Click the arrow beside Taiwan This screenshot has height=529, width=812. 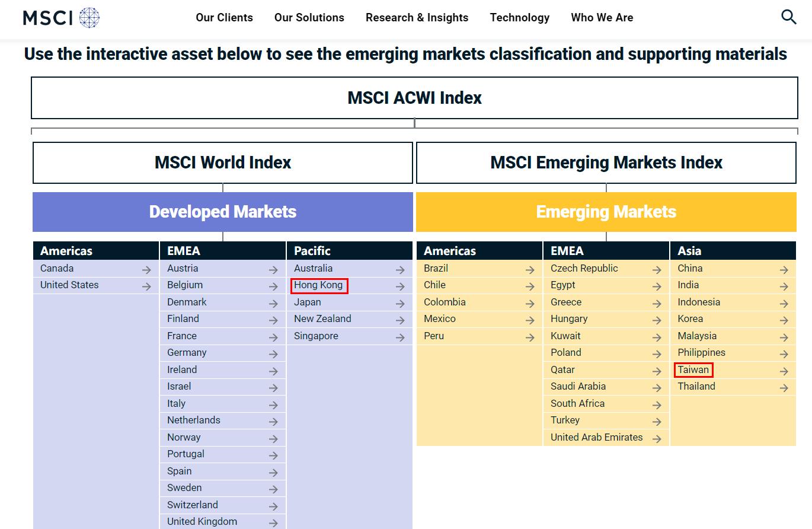pos(784,371)
